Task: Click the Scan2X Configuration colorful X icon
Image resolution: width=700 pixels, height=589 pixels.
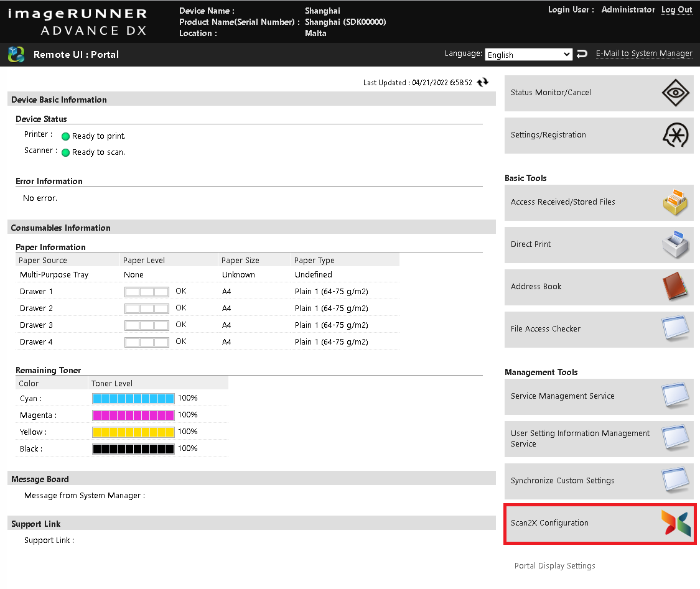Action: pyautogui.click(x=676, y=524)
